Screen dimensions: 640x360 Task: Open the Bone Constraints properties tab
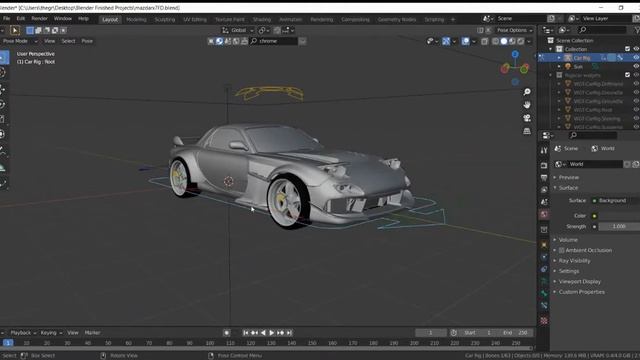pos(544,305)
